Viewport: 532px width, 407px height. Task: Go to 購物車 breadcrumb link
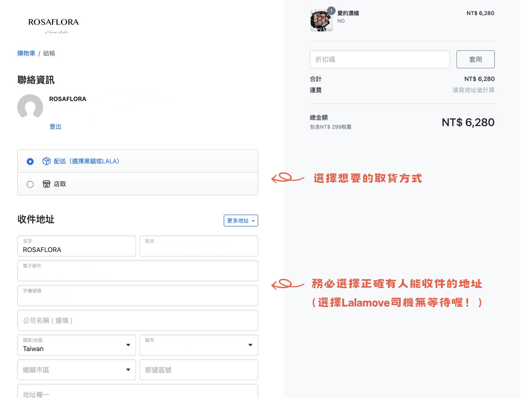(x=26, y=53)
